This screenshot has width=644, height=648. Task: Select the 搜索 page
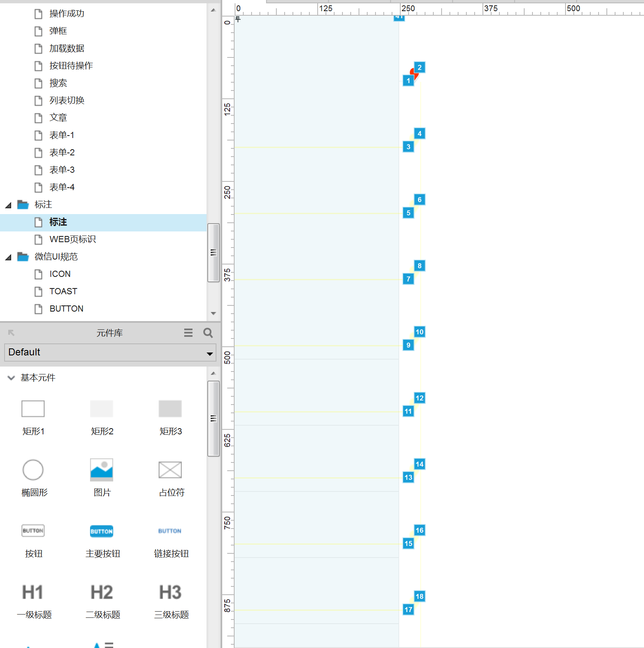pos(58,83)
